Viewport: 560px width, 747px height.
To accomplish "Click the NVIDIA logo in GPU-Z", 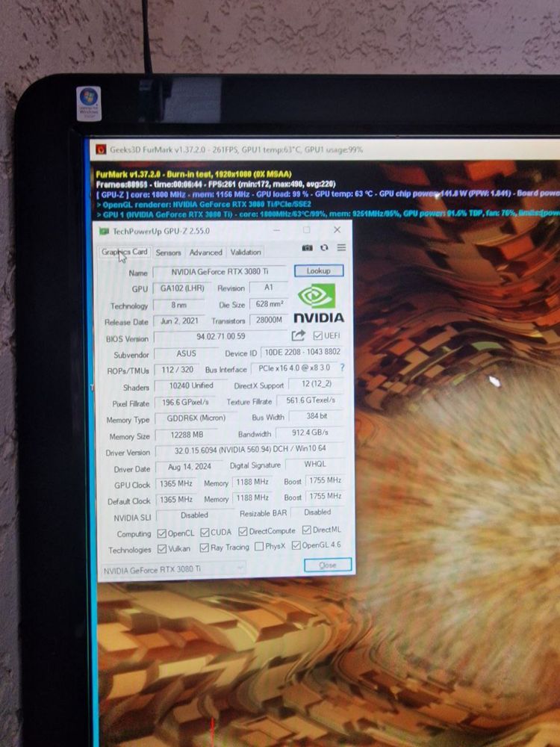I will 318,303.
